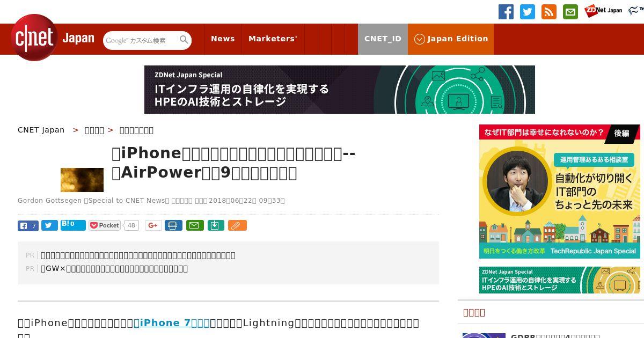Share article on Facebook (count 7)

click(x=28, y=225)
